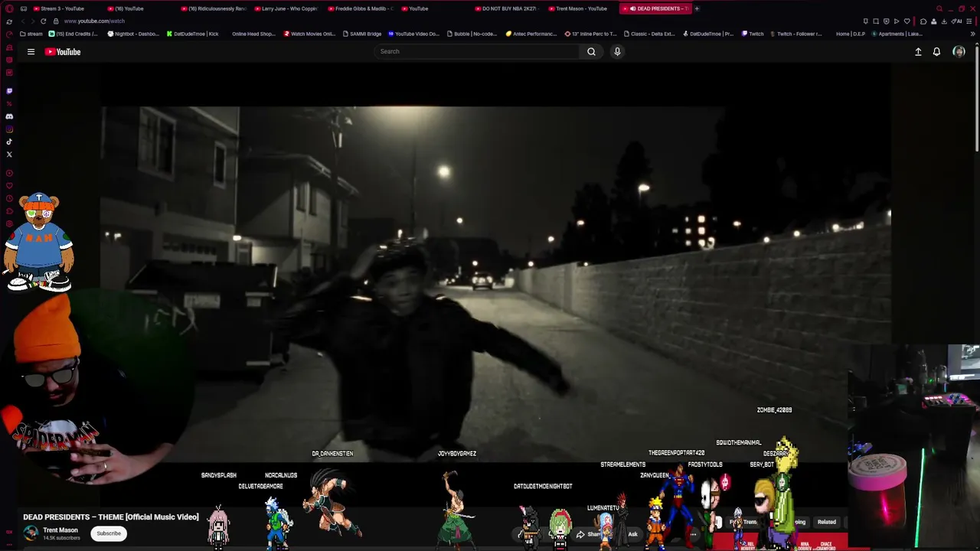
Task: Switch to the 'Trent Mason - YouTube' tab
Action: click(580, 8)
